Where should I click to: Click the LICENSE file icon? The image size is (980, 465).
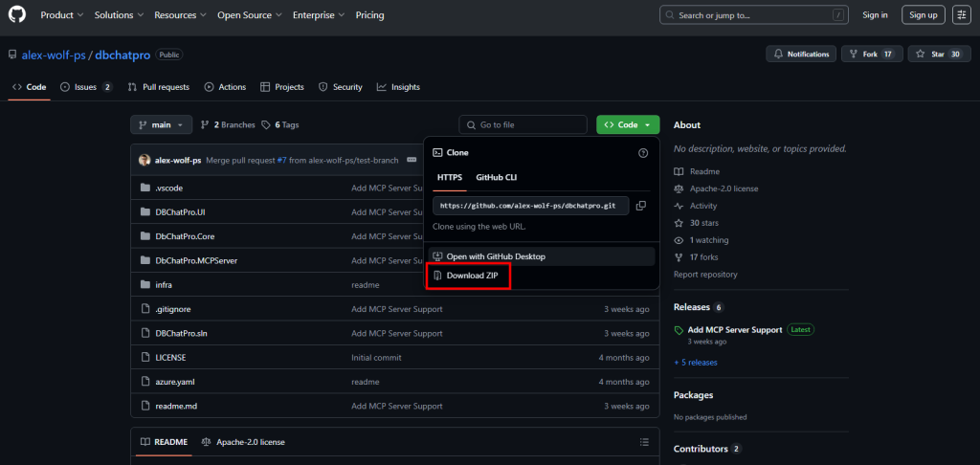145,358
